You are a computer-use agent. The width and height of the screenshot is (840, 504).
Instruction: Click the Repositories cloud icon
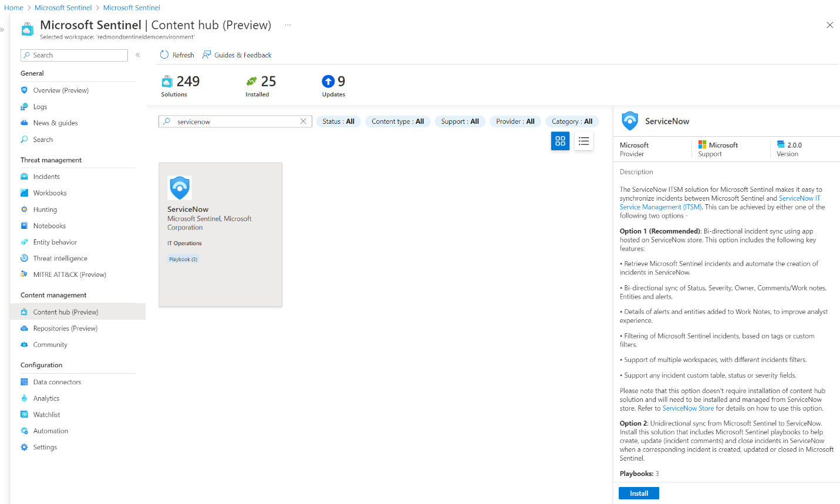pyautogui.click(x=24, y=329)
